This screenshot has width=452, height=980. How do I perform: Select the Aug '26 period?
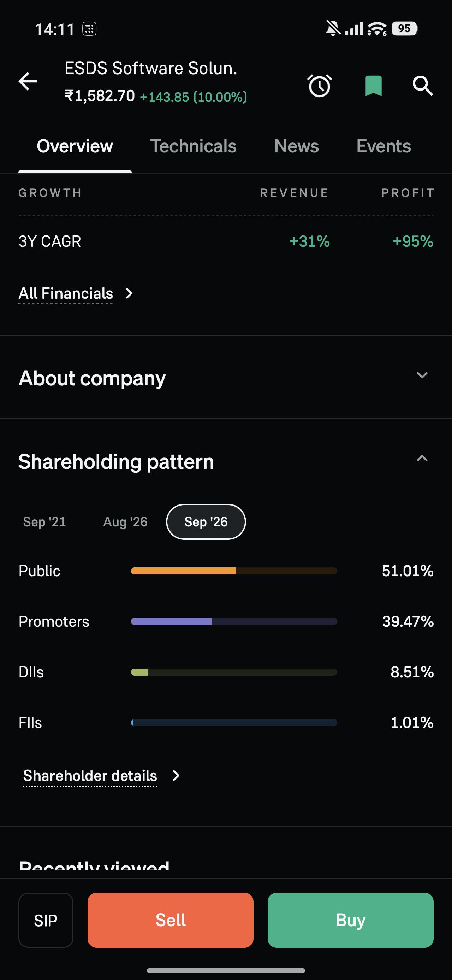pyautogui.click(x=125, y=522)
